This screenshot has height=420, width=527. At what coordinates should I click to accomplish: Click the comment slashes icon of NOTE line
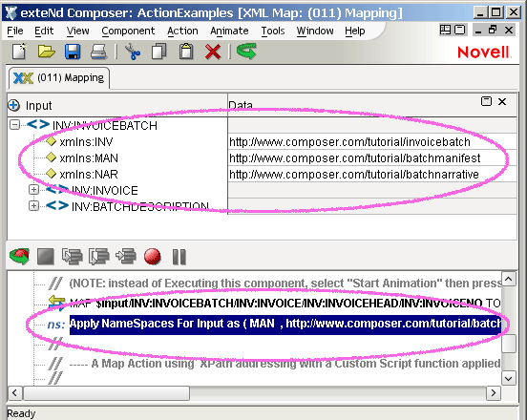click(55, 283)
